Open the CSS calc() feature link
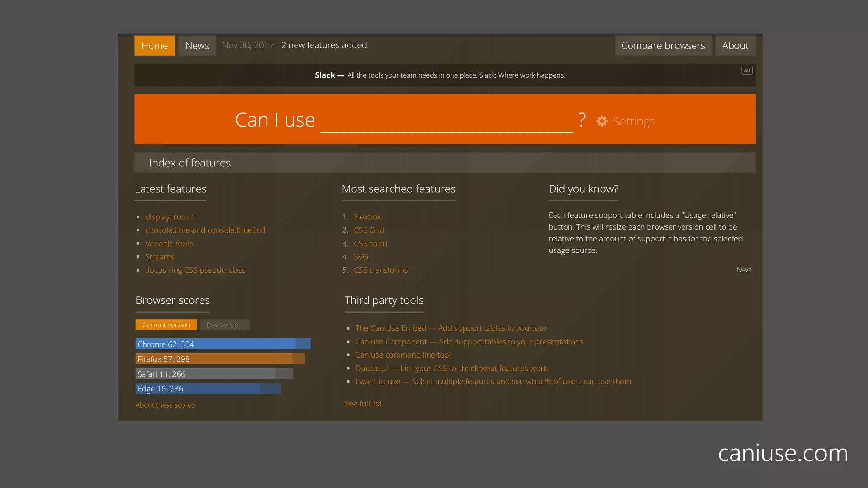The image size is (868, 488). pos(370,244)
